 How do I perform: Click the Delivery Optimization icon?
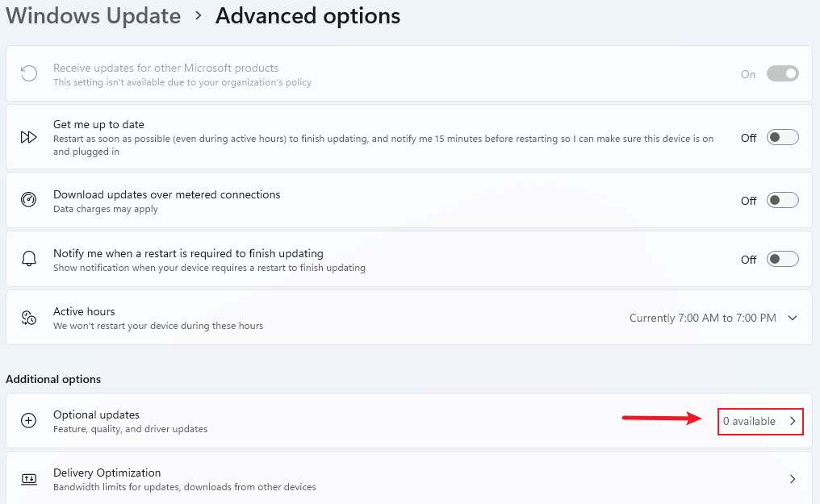[x=28, y=479]
